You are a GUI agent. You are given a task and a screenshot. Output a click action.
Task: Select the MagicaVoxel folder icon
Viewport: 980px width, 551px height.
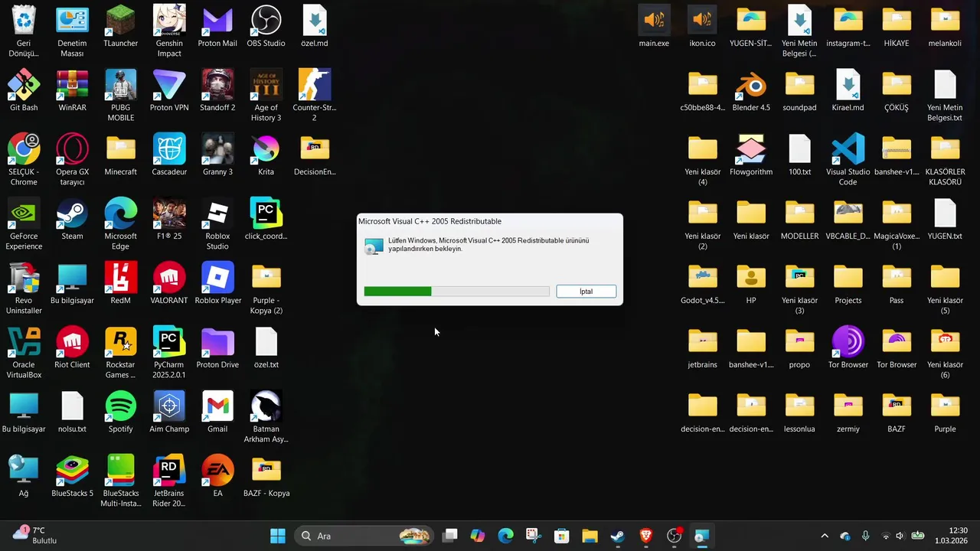coord(897,224)
